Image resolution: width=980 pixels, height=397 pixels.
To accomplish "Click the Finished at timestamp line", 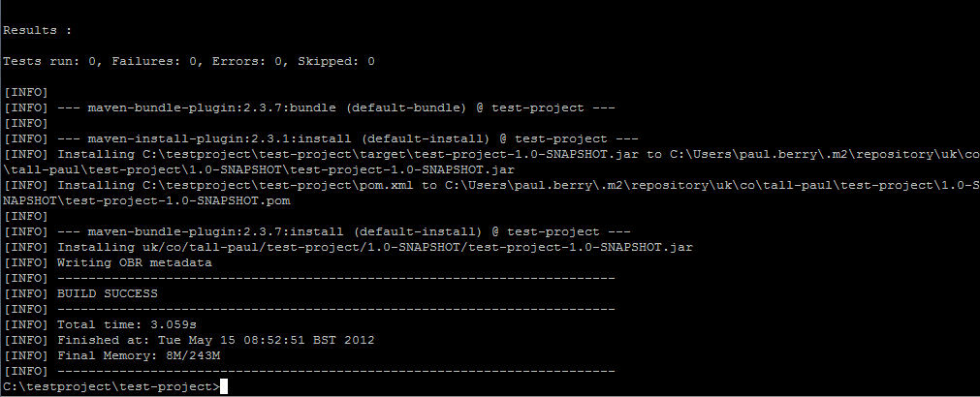I will click(189, 340).
